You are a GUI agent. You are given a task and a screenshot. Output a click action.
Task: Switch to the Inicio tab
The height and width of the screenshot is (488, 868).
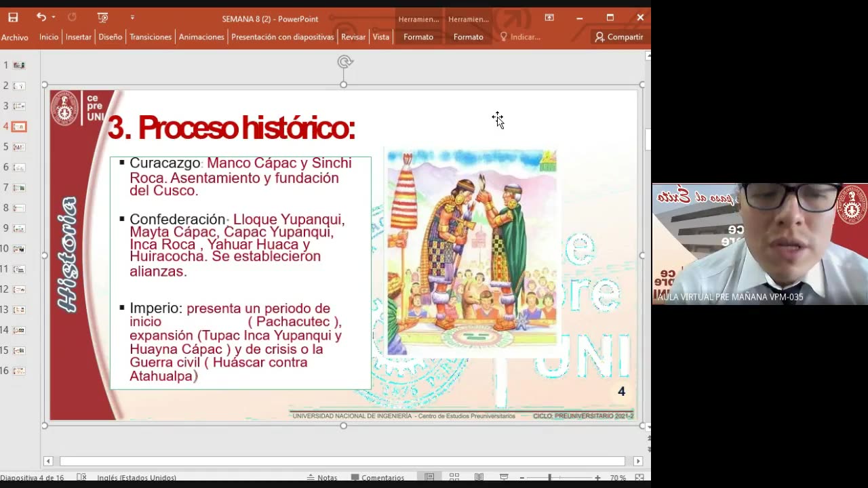49,37
